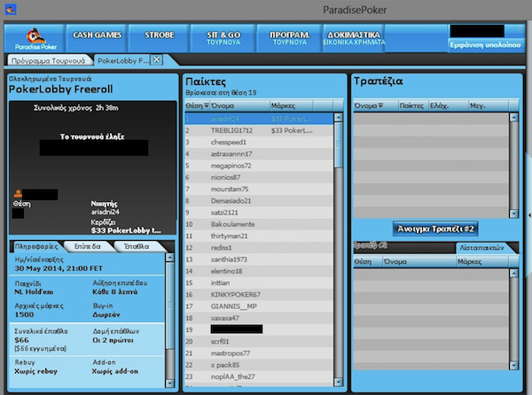
Task: Select player nionios87 row
Action: click(259, 177)
